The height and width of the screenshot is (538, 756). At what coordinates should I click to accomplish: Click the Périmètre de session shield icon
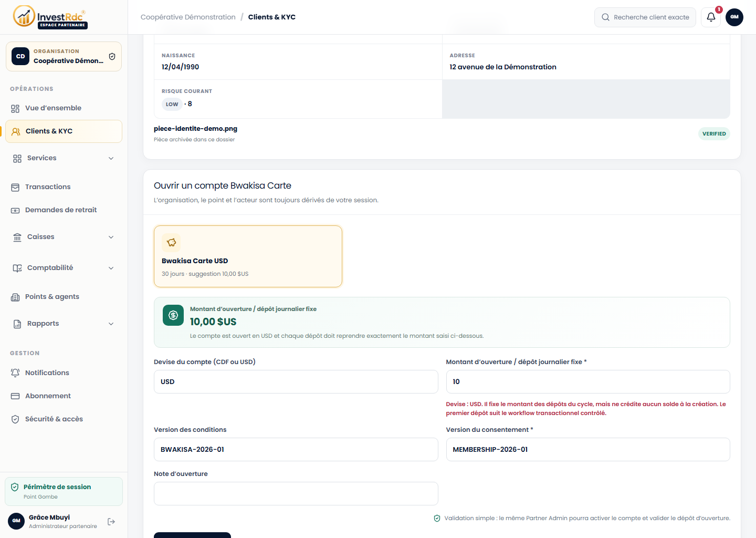click(x=15, y=487)
